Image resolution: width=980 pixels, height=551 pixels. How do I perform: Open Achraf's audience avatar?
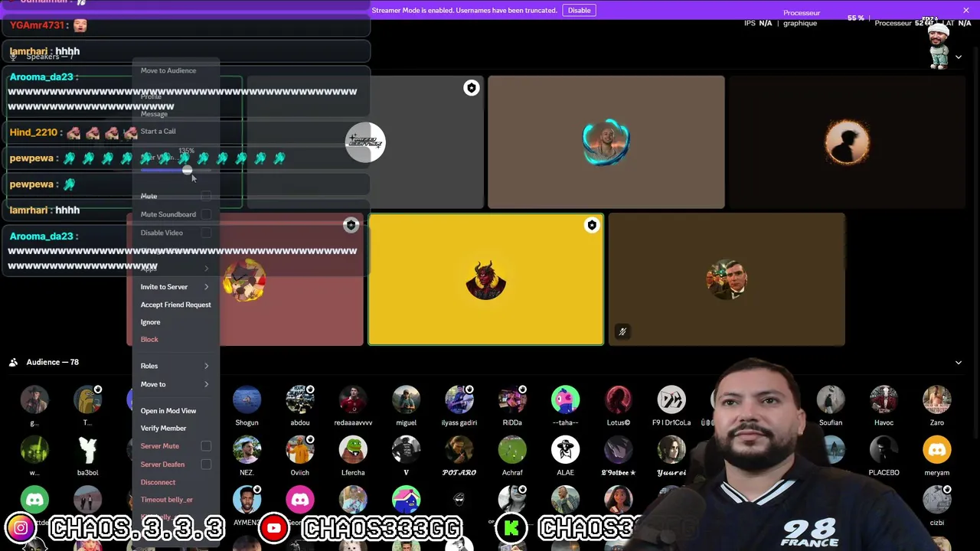(x=512, y=450)
